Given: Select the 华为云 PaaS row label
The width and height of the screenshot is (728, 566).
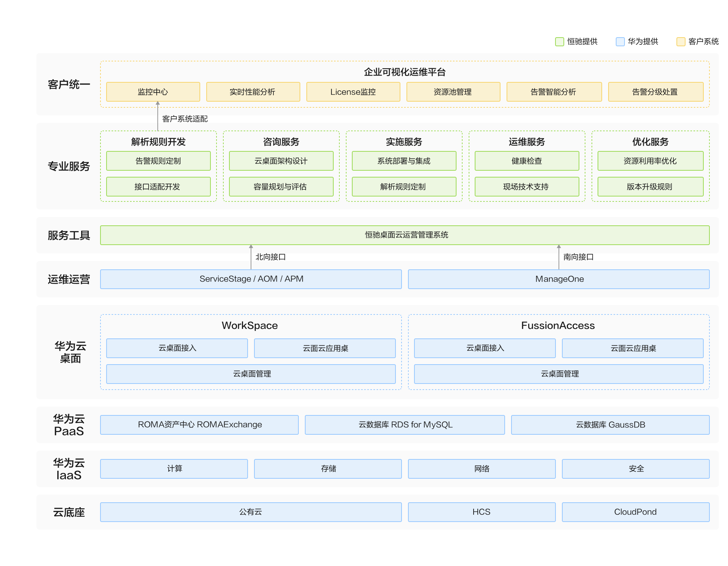Looking at the screenshot, I should coord(69,425).
